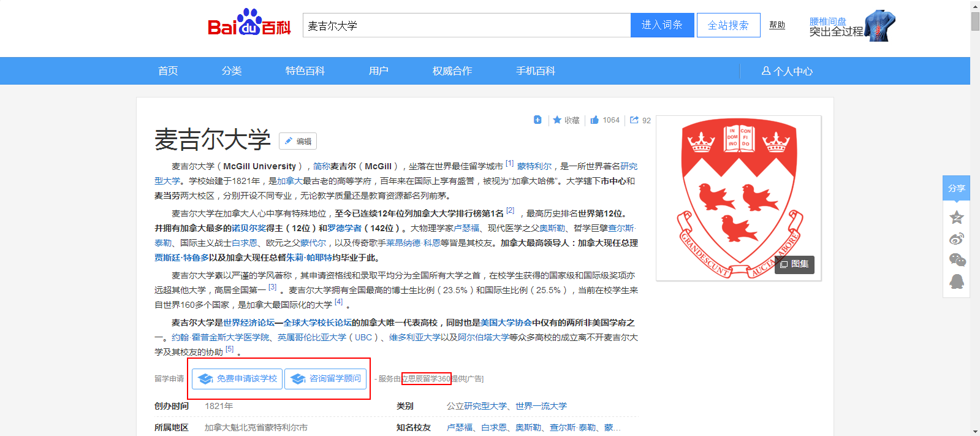Click the blue plus icon beside 收藏
This screenshot has height=436, width=980.
click(537, 120)
